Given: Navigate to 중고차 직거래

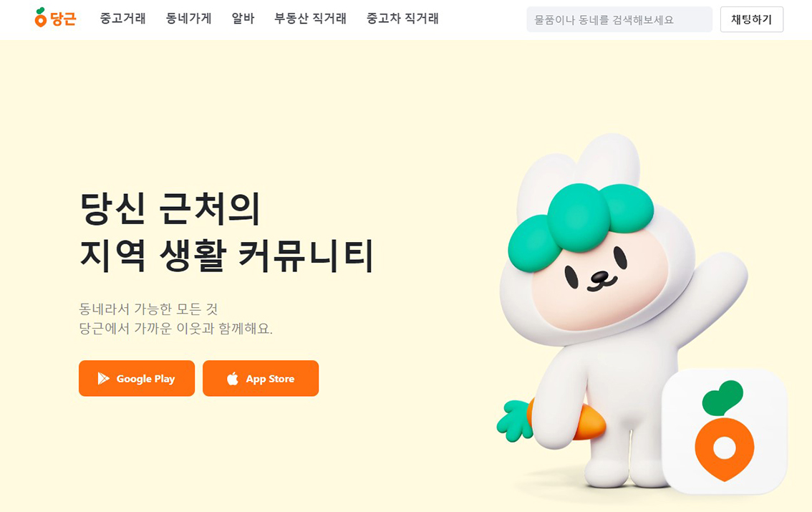Looking at the screenshot, I should tap(402, 19).
